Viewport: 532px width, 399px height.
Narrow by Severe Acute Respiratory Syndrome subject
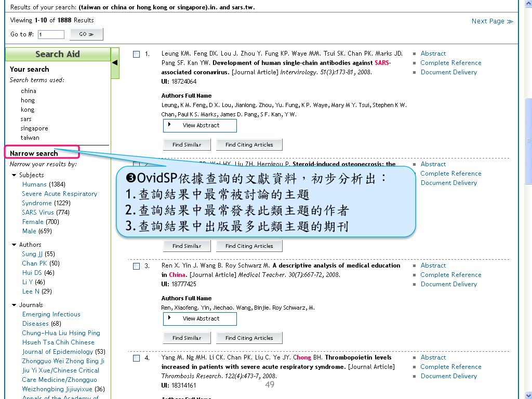59,198
